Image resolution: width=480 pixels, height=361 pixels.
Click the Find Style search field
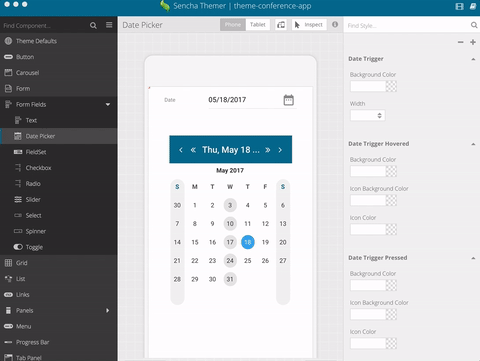(x=407, y=25)
